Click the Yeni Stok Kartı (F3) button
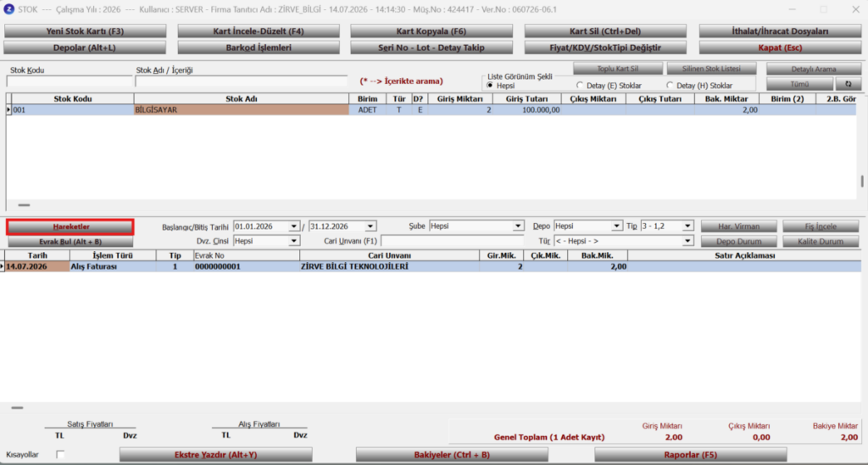This screenshot has height=465, width=868. coord(86,31)
